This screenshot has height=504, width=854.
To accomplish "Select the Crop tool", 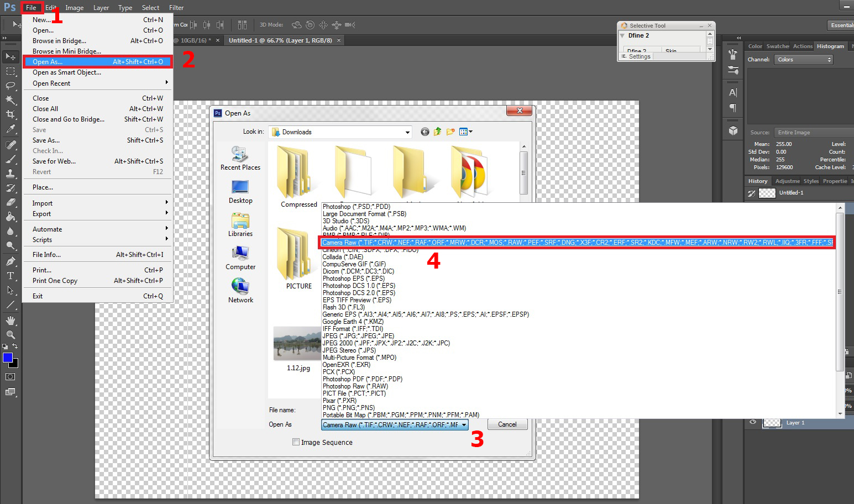I will (x=11, y=114).
